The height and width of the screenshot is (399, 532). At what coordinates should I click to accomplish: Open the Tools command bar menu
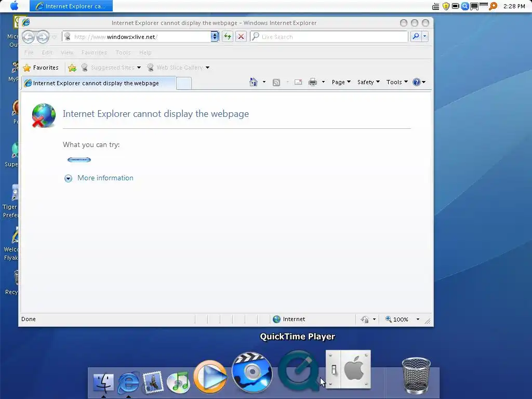(x=397, y=82)
